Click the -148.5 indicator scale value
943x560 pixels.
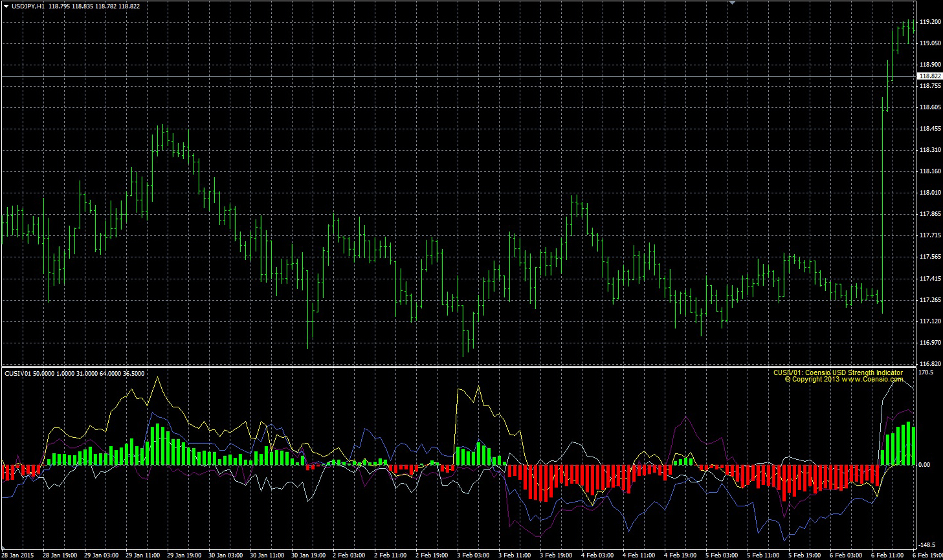point(927,545)
